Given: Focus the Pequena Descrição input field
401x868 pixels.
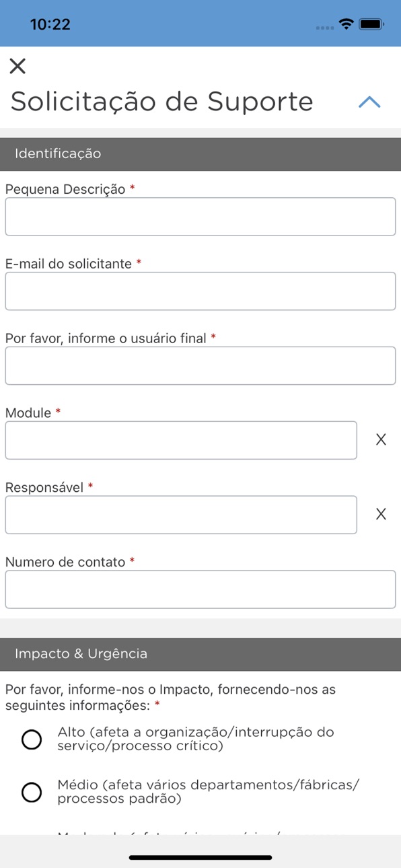Looking at the screenshot, I should pyautogui.click(x=200, y=217).
